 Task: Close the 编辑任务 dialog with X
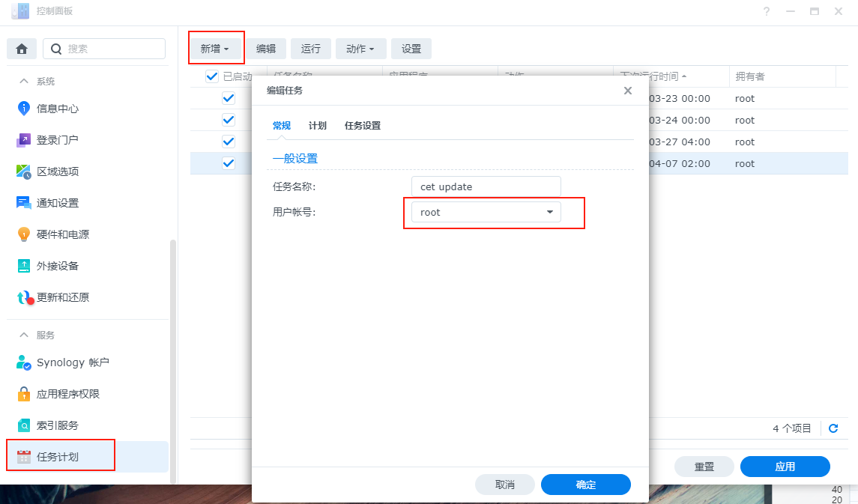tap(628, 91)
